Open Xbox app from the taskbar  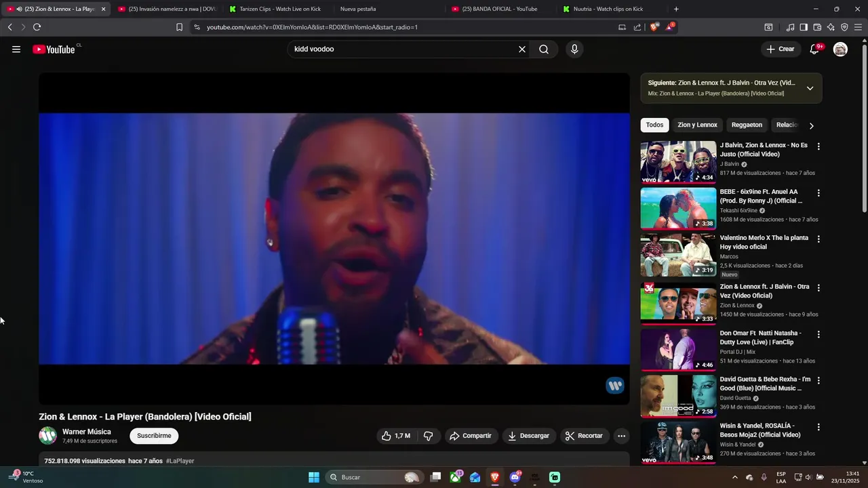click(x=456, y=477)
